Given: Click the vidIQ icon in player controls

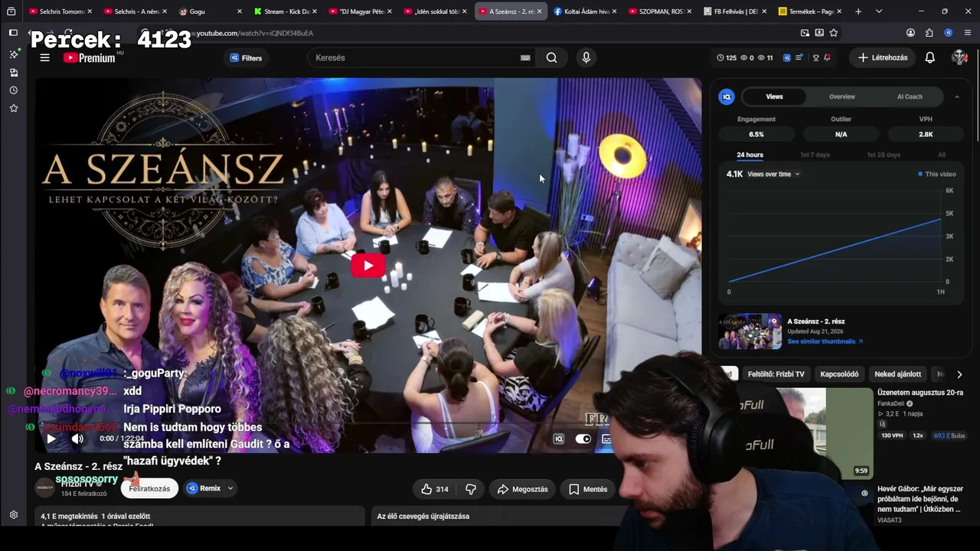Looking at the screenshot, I should (559, 439).
